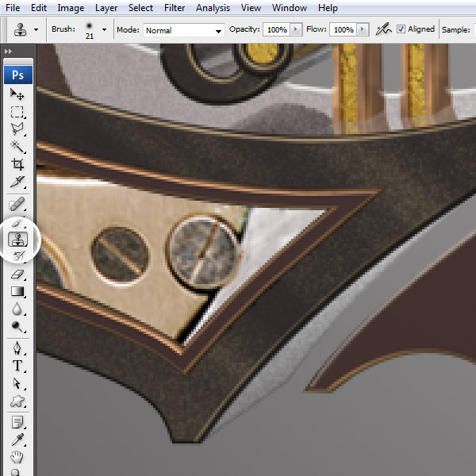Select the Eraser tool
Image resolution: width=476 pixels, height=476 pixels.
[17, 274]
